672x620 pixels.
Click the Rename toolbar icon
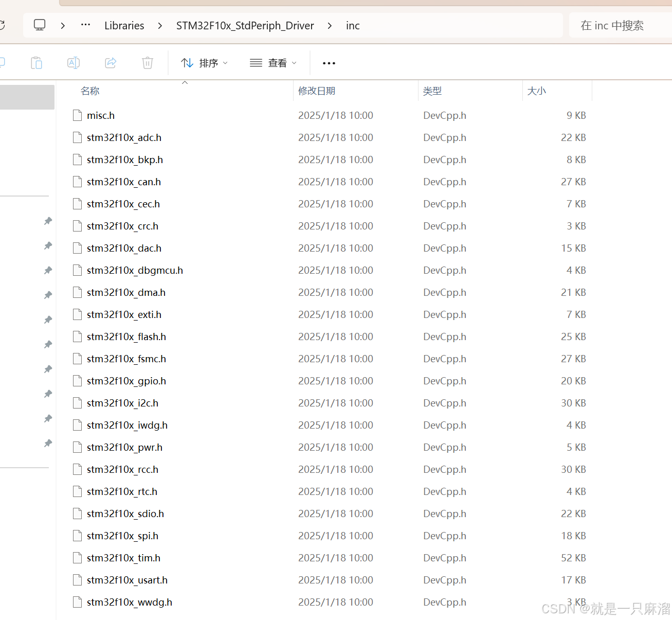click(x=74, y=63)
